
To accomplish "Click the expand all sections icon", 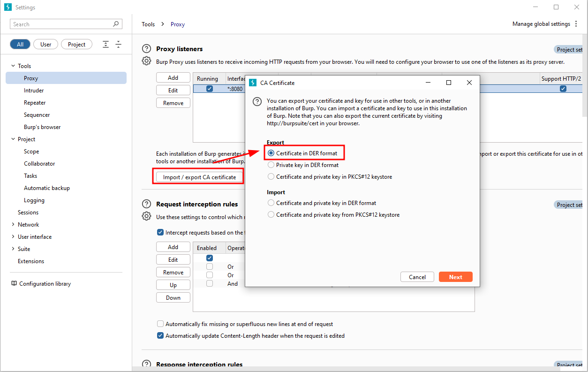I will [x=106, y=45].
